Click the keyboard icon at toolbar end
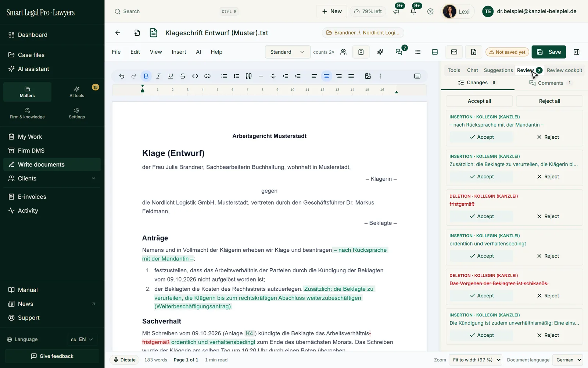The image size is (588, 368). (x=417, y=76)
